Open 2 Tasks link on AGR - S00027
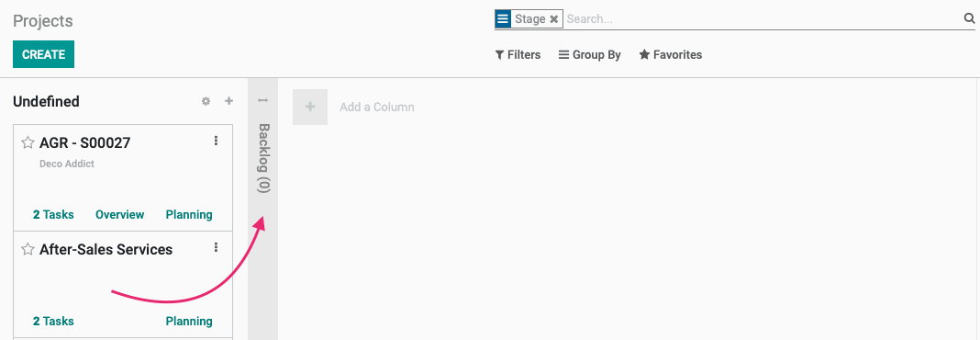This screenshot has height=340, width=980. 53,215
